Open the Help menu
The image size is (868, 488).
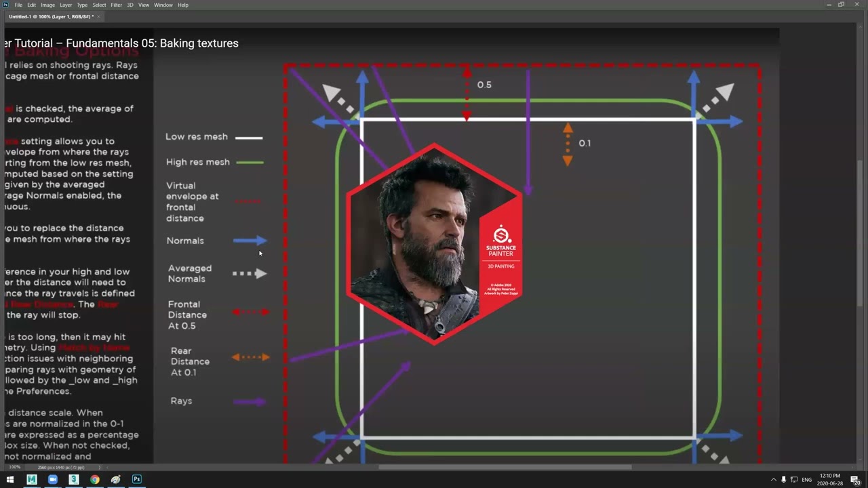click(x=183, y=5)
